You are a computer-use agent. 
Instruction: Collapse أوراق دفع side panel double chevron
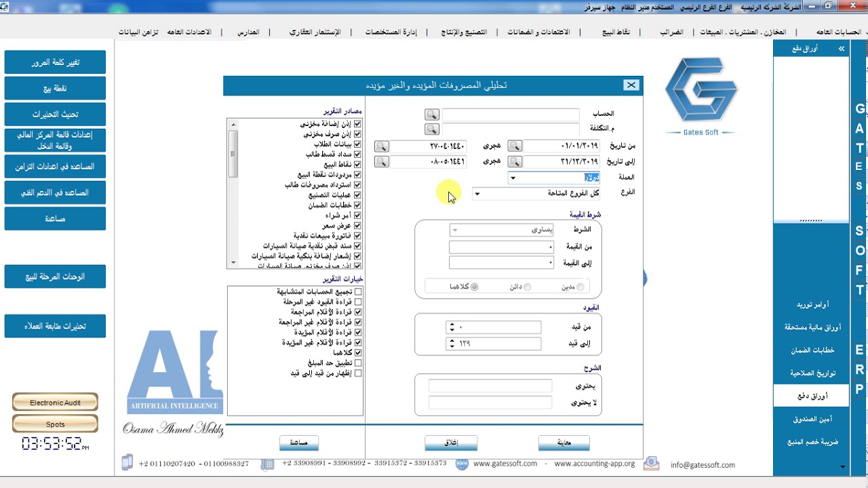pos(842,49)
